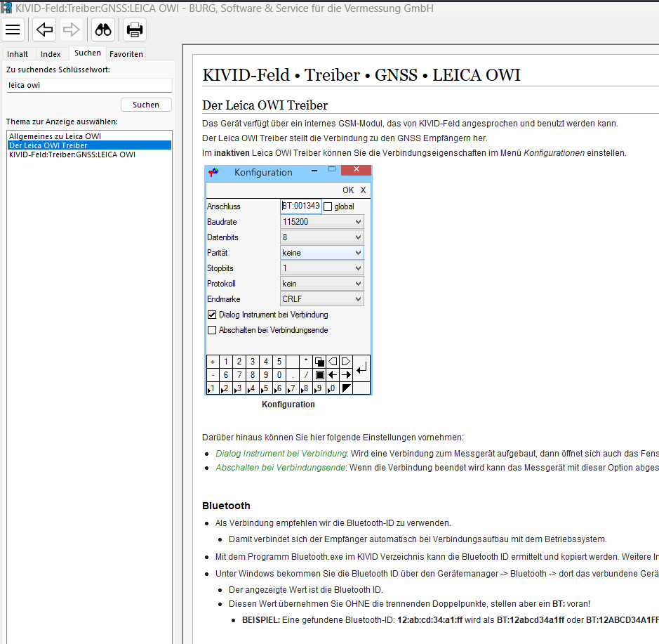Open the Parität dropdown
The image size is (659, 644).
(x=358, y=253)
